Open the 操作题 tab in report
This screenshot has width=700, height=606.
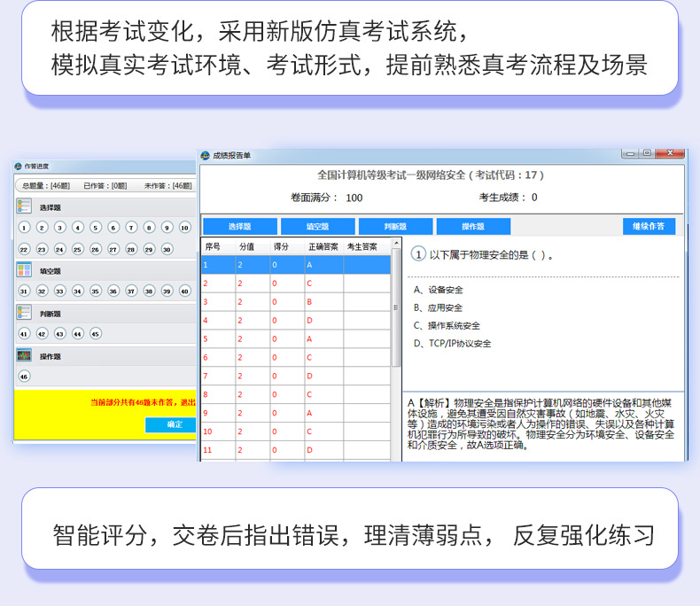pyautogui.click(x=473, y=227)
